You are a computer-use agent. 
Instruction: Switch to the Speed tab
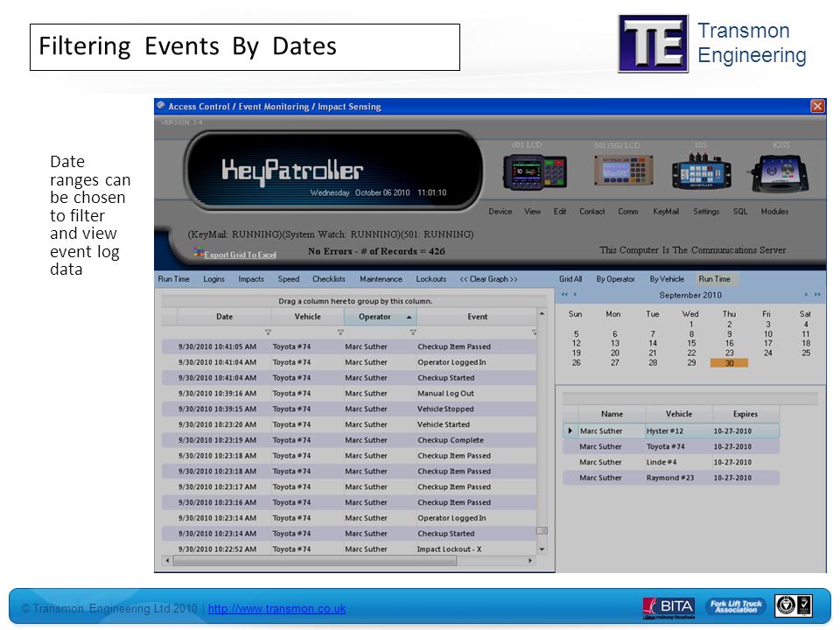click(288, 279)
